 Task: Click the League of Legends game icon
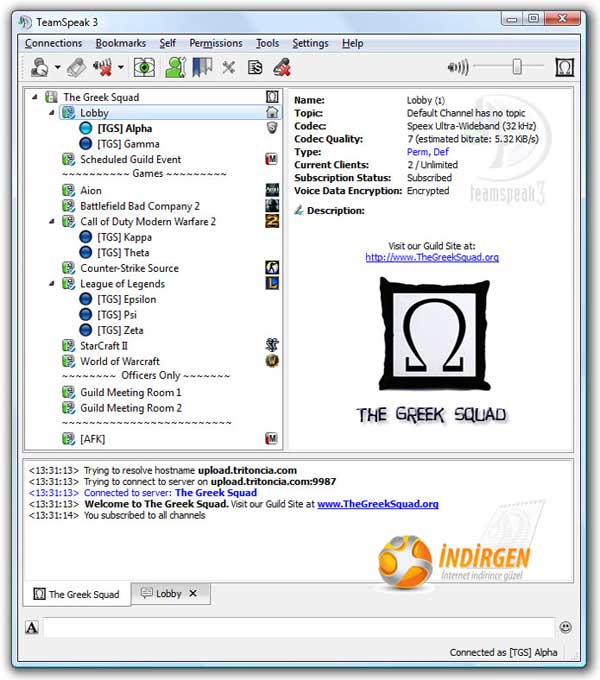point(272,283)
